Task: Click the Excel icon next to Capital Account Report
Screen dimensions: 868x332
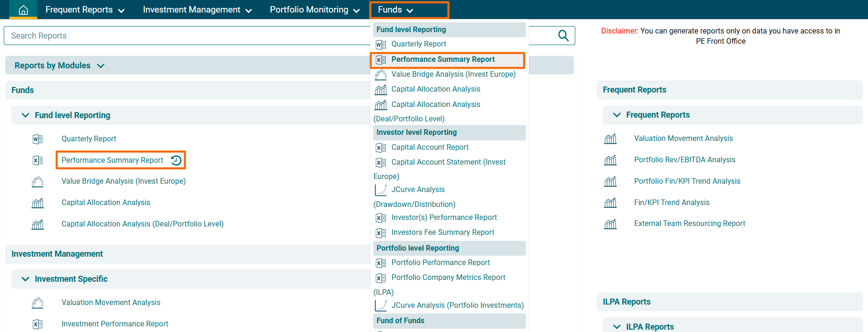Action: point(381,148)
